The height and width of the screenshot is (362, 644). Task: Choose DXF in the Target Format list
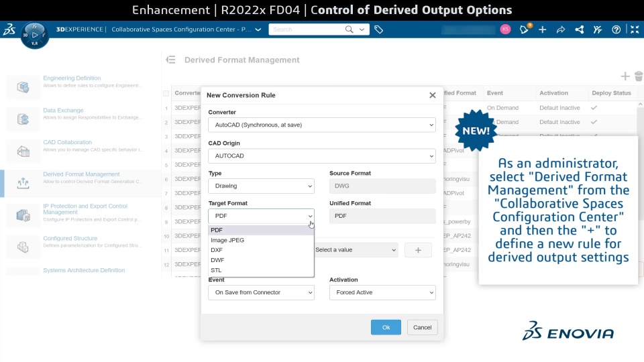261,250
